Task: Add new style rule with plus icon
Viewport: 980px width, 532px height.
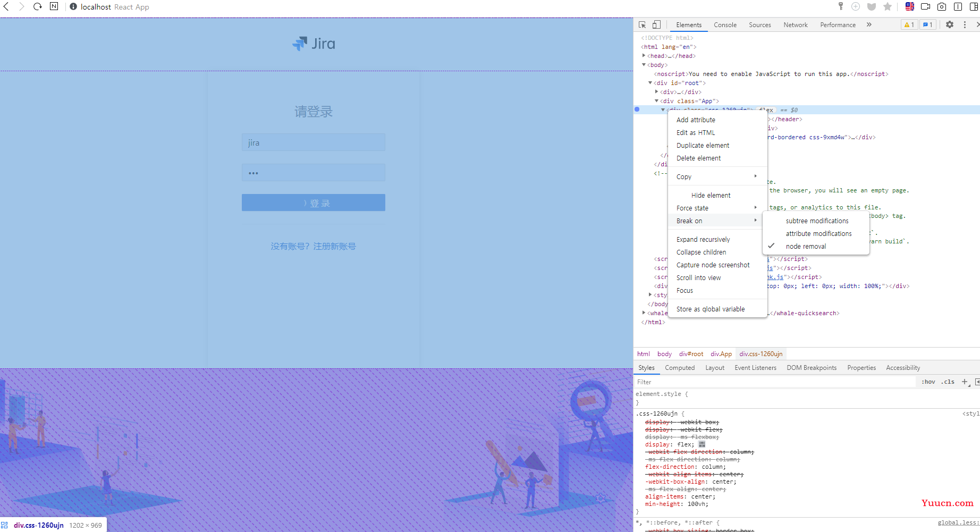Action: tap(965, 382)
